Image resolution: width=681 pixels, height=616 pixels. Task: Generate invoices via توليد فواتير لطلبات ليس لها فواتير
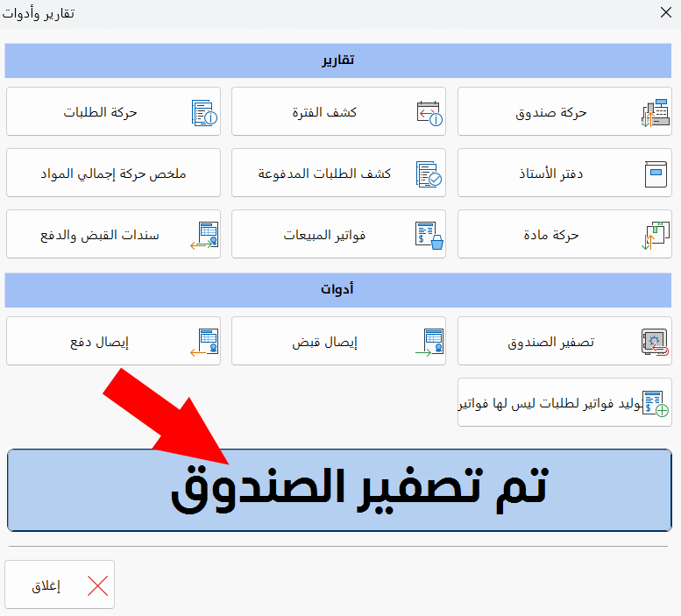coord(564,402)
